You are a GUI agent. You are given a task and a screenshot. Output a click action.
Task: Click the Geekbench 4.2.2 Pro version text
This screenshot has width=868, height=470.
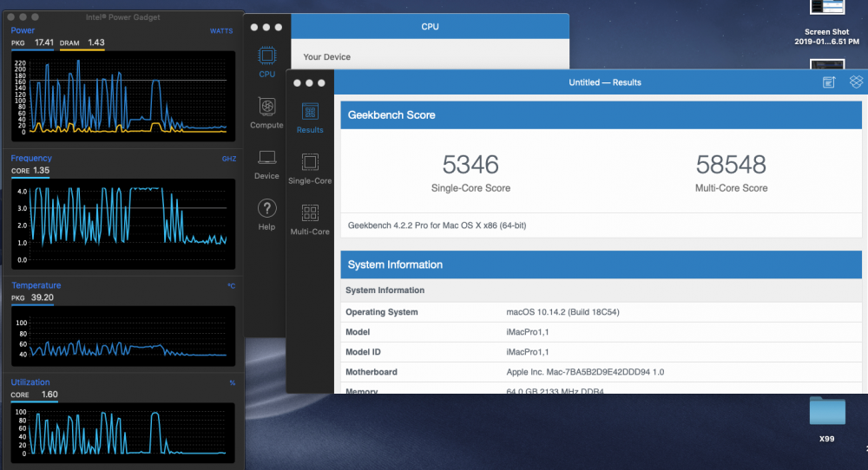click(437, 225)
